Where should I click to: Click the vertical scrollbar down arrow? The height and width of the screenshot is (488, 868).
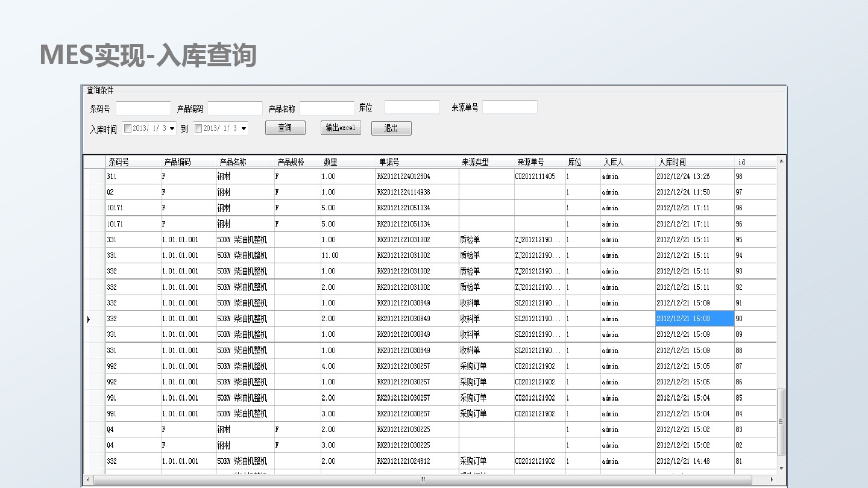(782, 468)
